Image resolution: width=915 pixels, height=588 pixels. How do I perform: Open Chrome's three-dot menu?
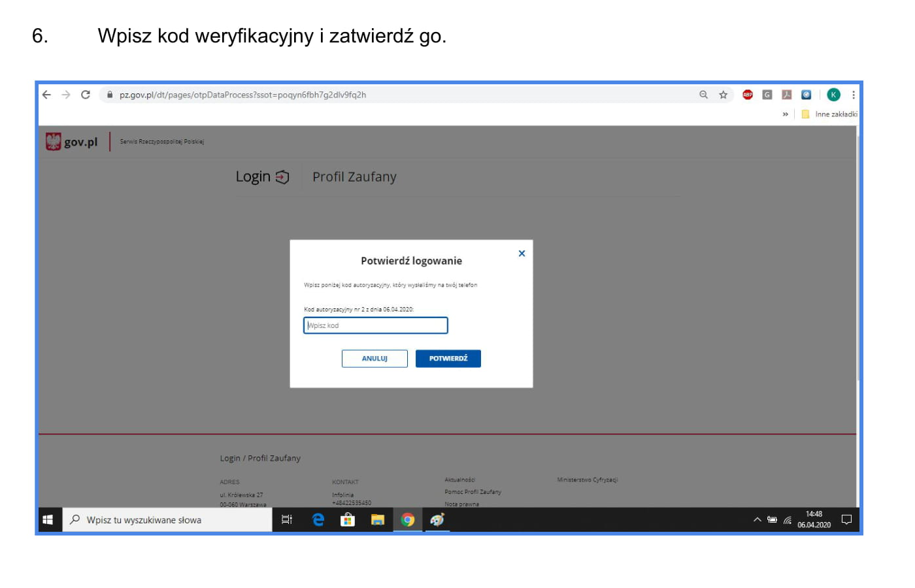click(x=853, y=95)
